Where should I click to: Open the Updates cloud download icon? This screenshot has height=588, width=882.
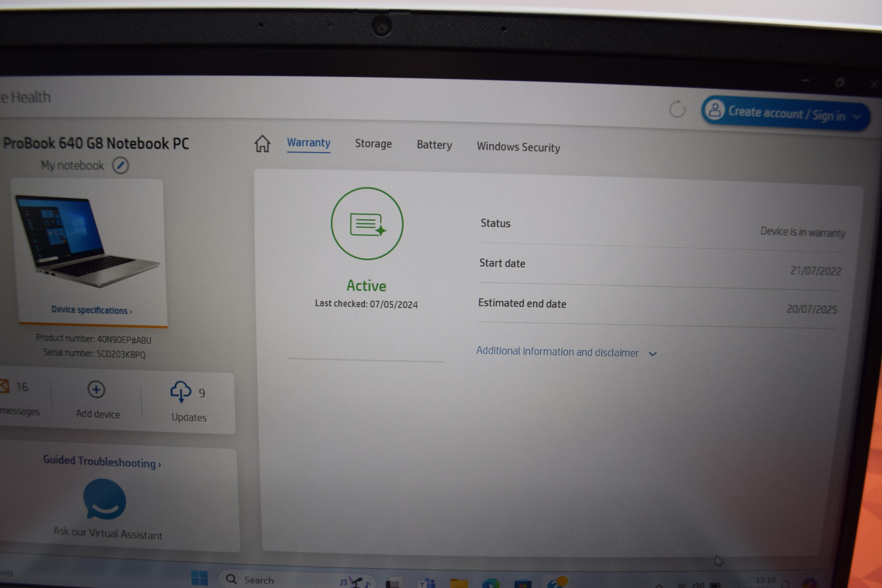point(181,392)
